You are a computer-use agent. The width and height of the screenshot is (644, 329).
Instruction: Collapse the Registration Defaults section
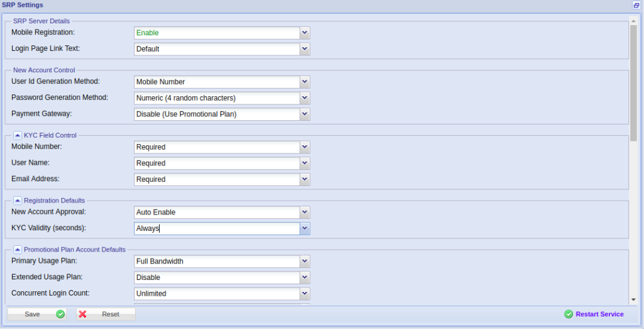pos(18,201)
